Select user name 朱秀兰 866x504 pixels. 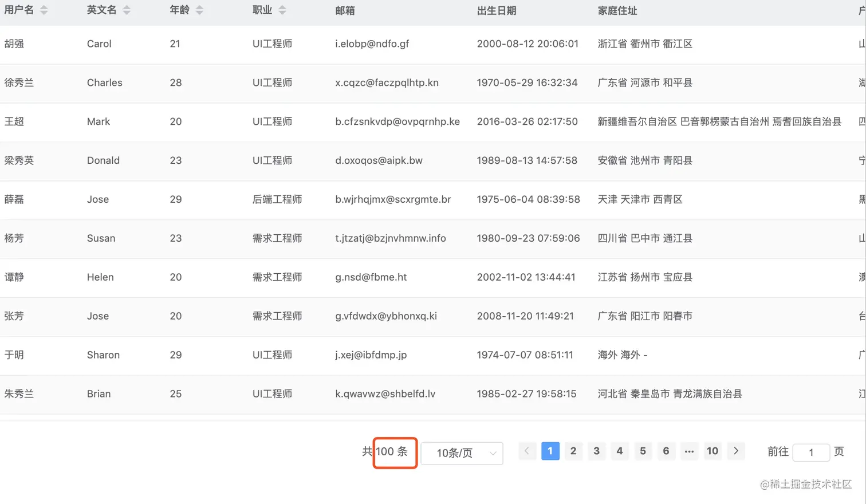point(19,394)
